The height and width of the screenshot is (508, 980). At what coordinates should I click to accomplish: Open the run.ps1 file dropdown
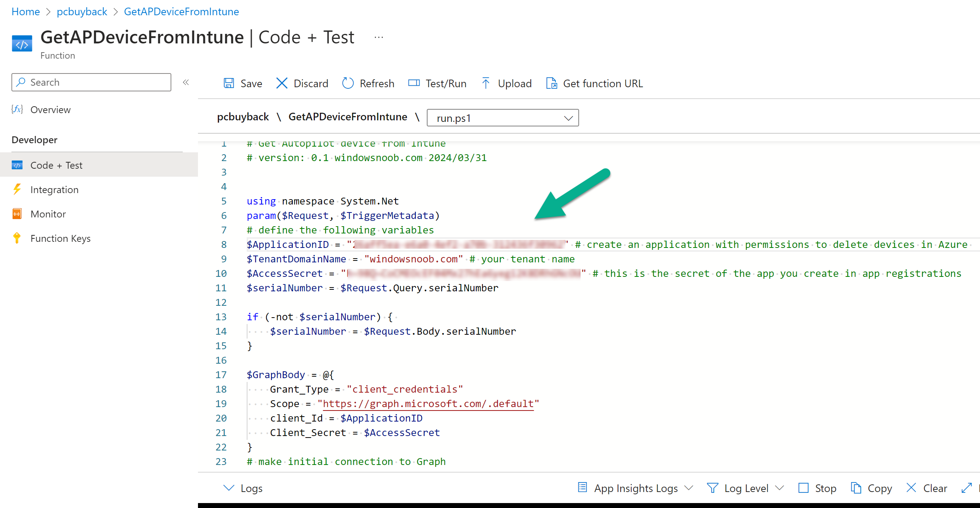tap(503, 118)
